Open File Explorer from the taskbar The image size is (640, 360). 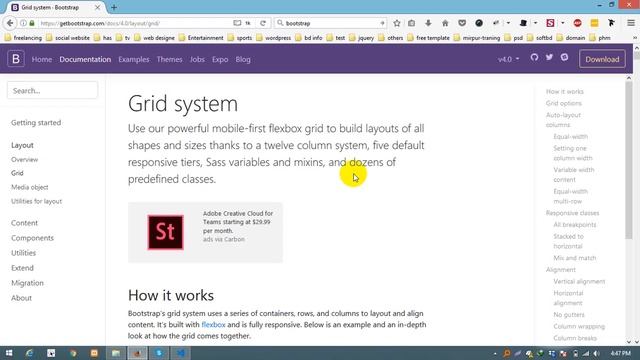[116, 353]
